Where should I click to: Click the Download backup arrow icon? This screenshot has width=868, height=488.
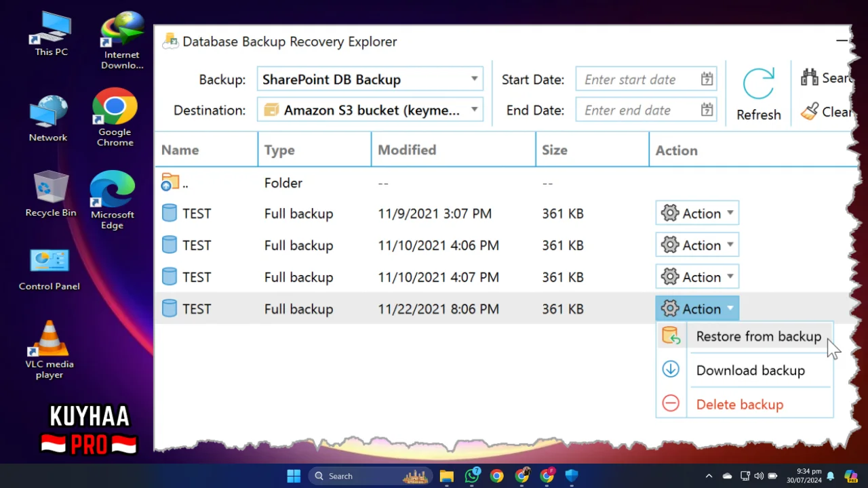pyautogui.click(x=671, y=369)
